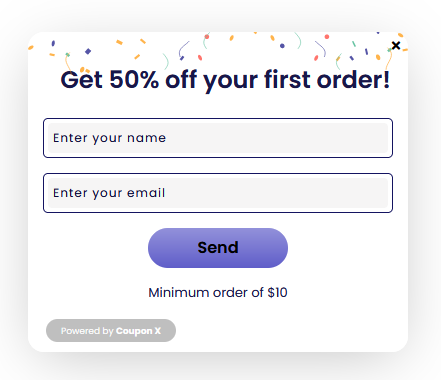The height and width of the screenshot is (380, 441).
Task: Close the coupon popup with the X icon
Action: click(396, 45)
